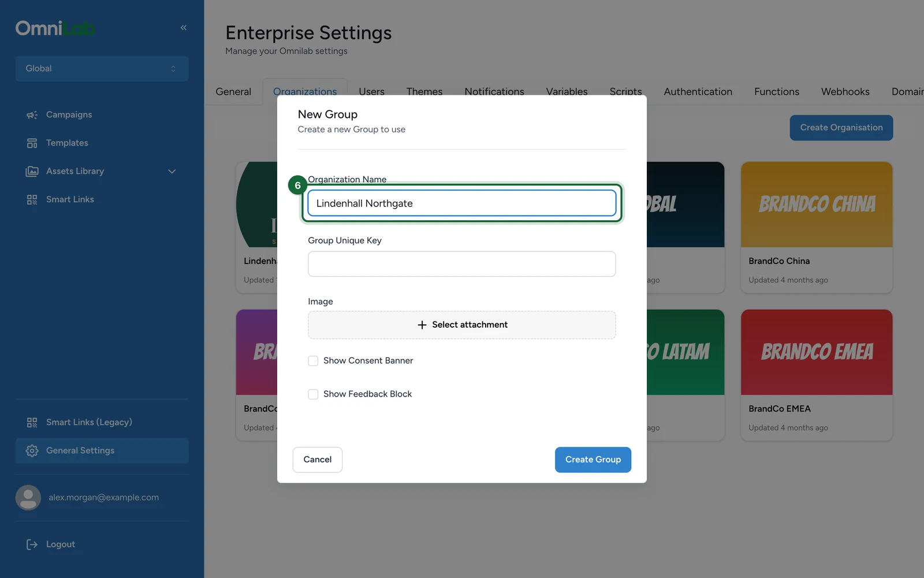
Task: Open the Global workspace dropdown
Action: (x=102, y=69)
